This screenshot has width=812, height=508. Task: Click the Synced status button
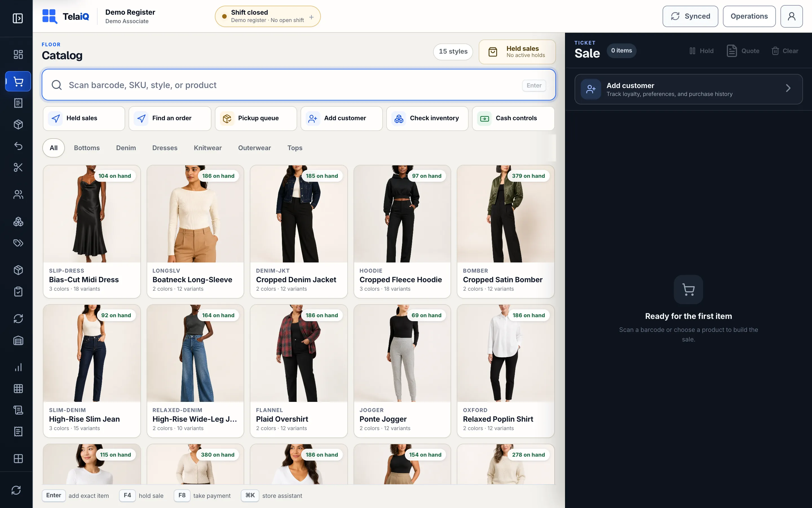(690, 16)
